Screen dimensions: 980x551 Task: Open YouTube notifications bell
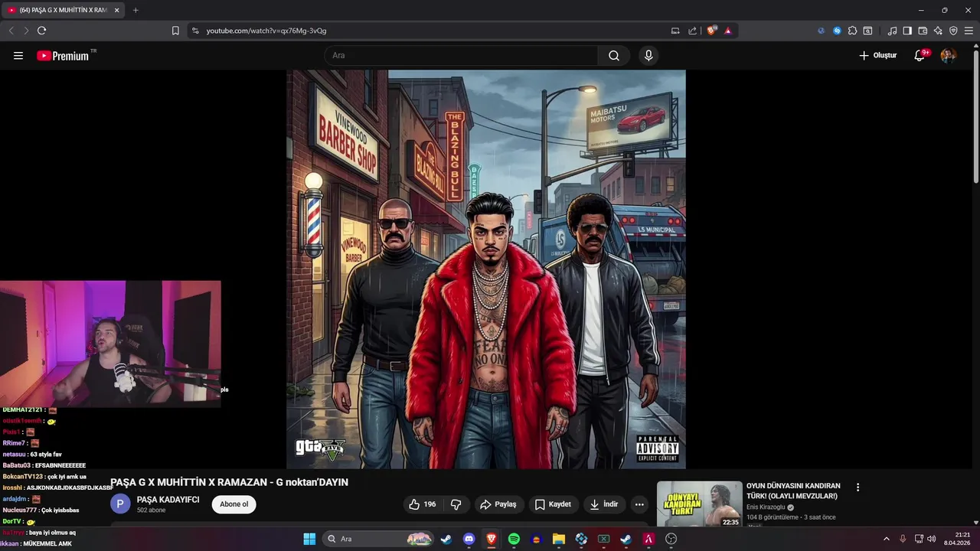[x=920, y=55]
